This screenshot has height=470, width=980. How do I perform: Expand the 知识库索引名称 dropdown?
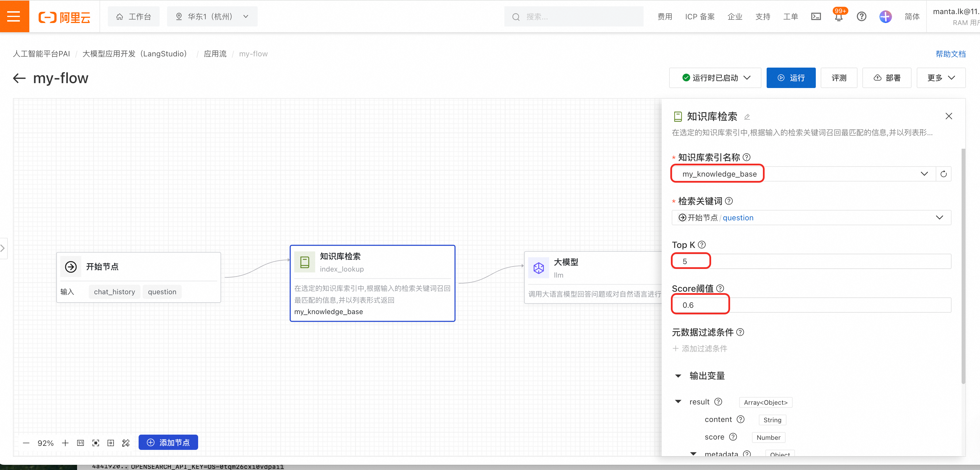pos(924,174)
